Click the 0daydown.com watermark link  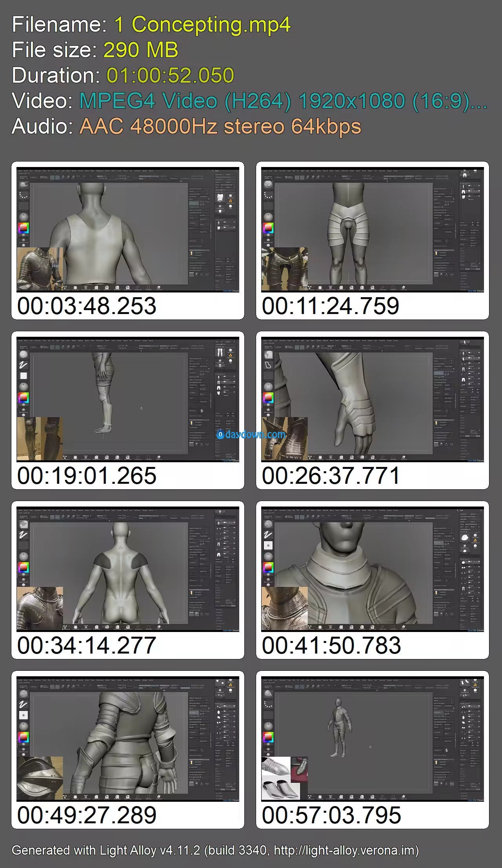click(251, 434)
